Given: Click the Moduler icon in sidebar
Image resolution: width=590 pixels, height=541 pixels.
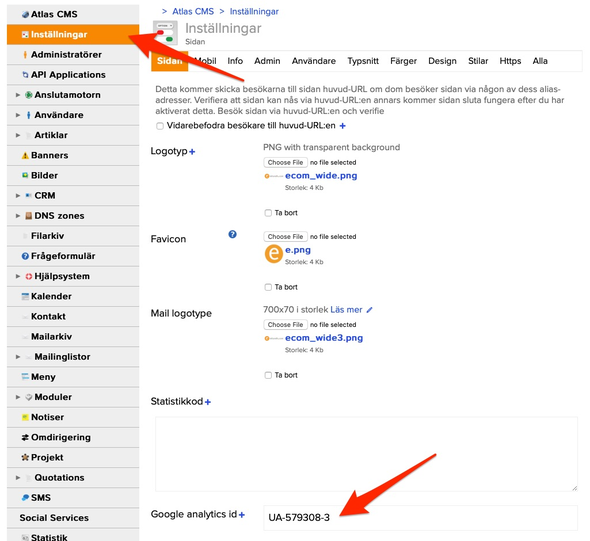Looking at the screenshot, I should point(29,397).
